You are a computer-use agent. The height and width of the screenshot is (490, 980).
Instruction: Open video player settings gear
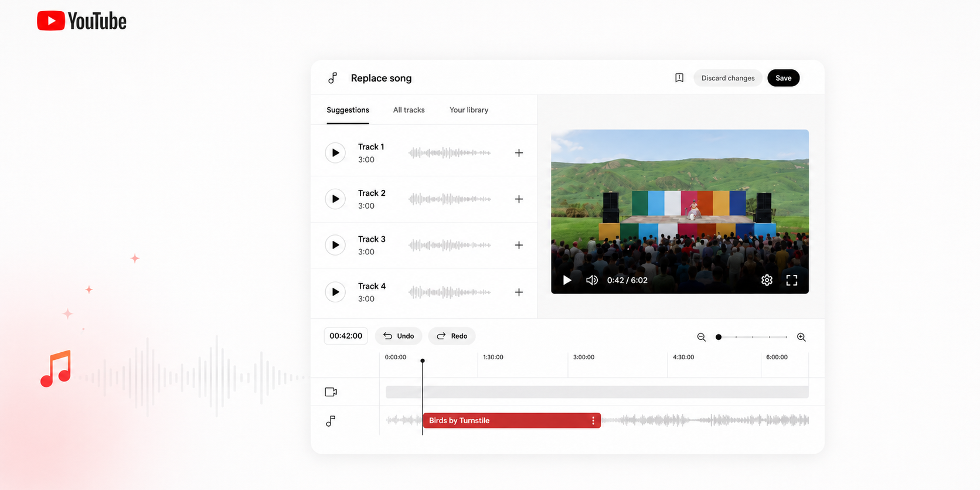coord(767,280)
